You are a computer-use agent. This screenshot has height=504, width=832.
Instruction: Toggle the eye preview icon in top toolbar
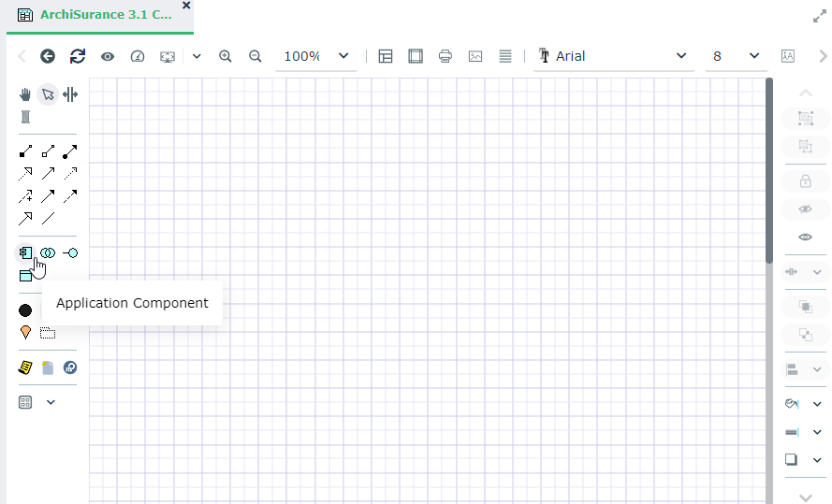tap(108, 56)
